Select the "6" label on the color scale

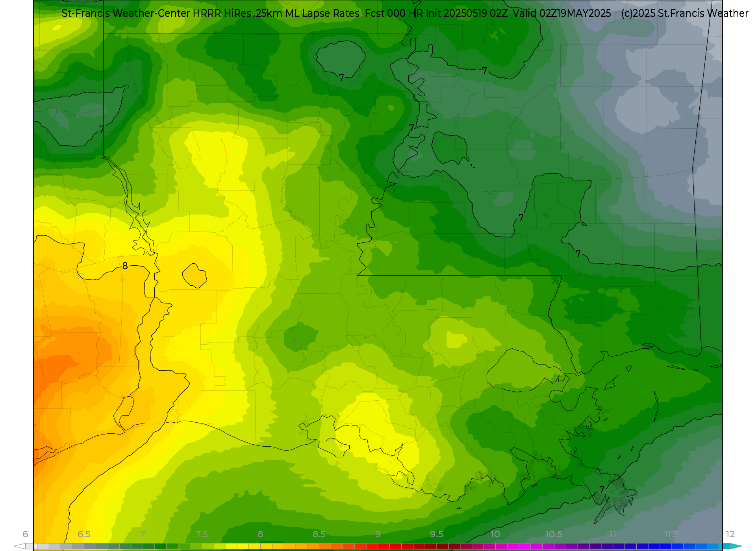25,534
